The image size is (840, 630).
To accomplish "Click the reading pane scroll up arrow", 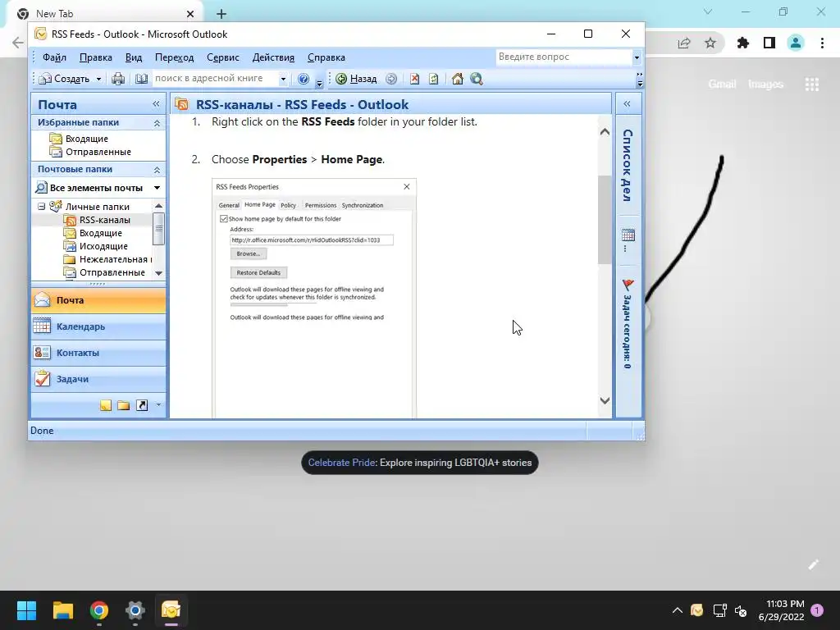I will click(605, 132).
